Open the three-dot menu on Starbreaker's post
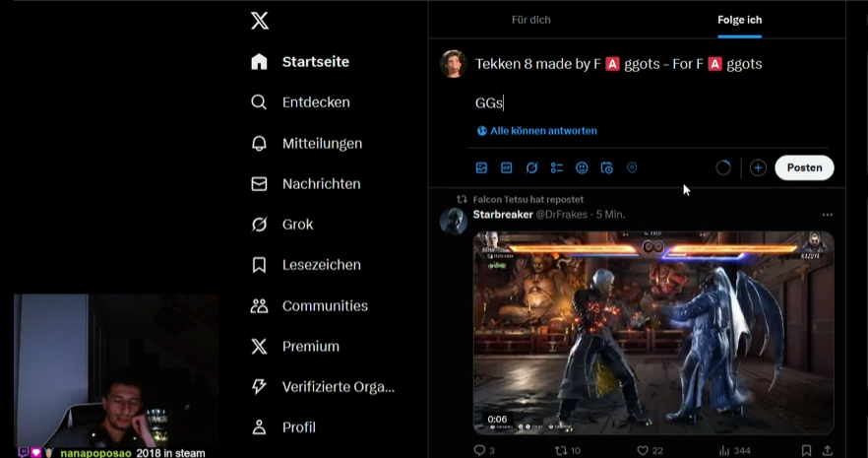Screen dimensions: 868x458 (x=827, y=215)
